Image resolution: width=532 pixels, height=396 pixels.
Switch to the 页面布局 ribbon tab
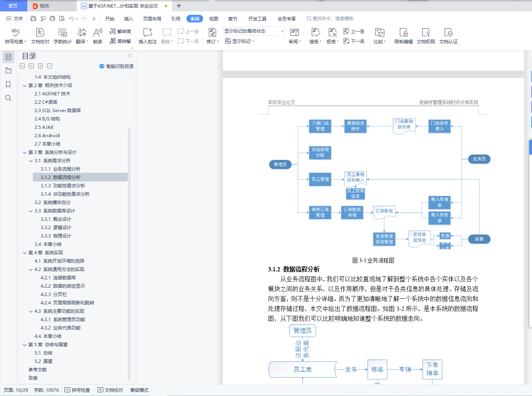pos(152,19)
